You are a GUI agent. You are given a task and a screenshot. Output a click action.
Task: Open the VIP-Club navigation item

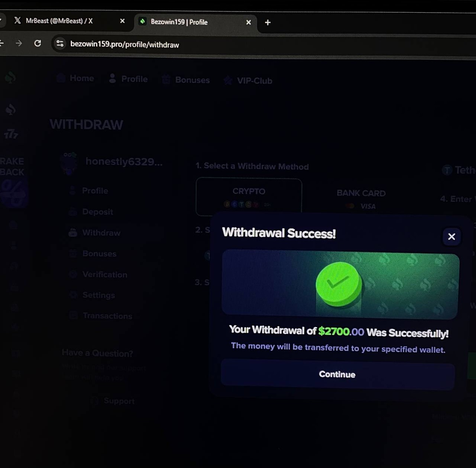coord(248,81)
